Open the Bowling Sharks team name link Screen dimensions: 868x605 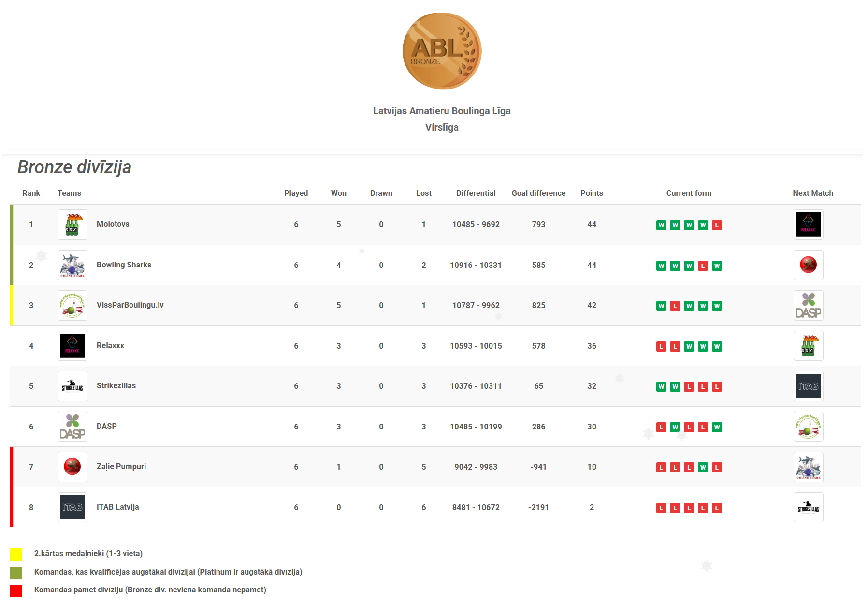click(x=124, y=265)
